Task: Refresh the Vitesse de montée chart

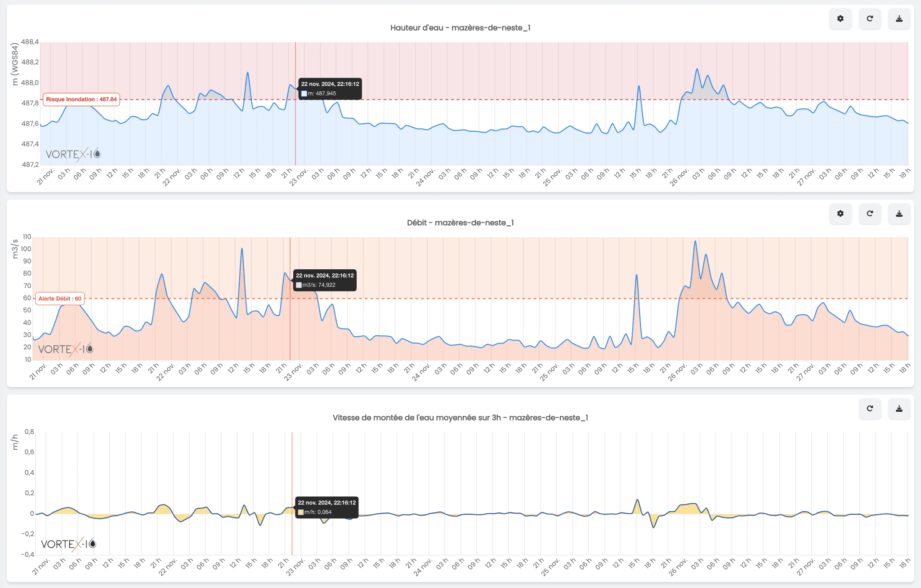Action: (870, 409)
